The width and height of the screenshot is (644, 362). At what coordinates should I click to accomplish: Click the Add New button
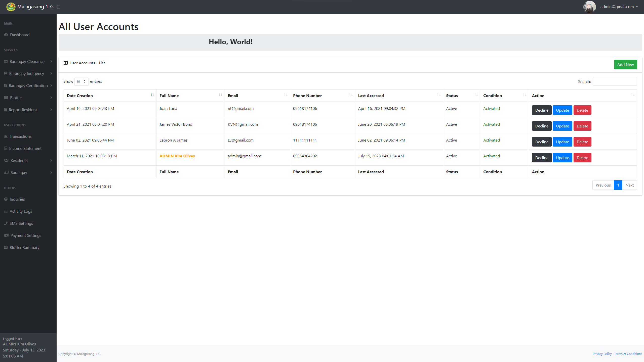[626, 65]
